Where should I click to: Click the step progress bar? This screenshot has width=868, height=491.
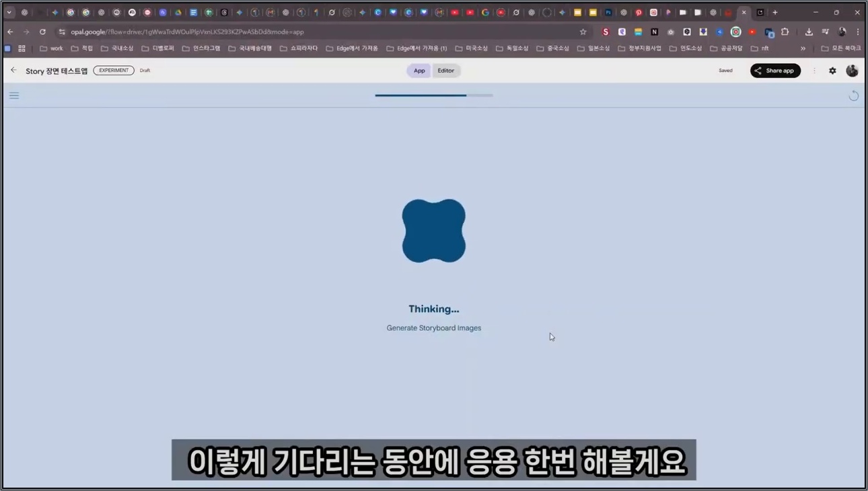click(434, 96)
